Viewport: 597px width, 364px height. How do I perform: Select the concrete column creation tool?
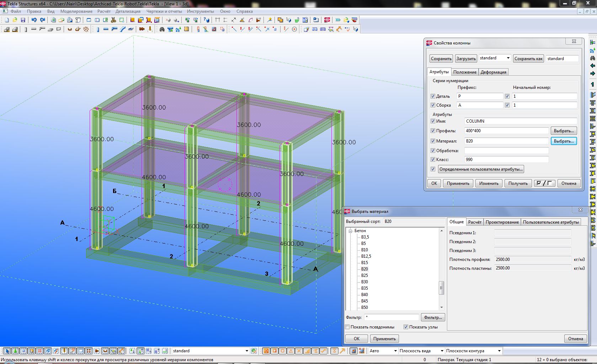[25, 30]
